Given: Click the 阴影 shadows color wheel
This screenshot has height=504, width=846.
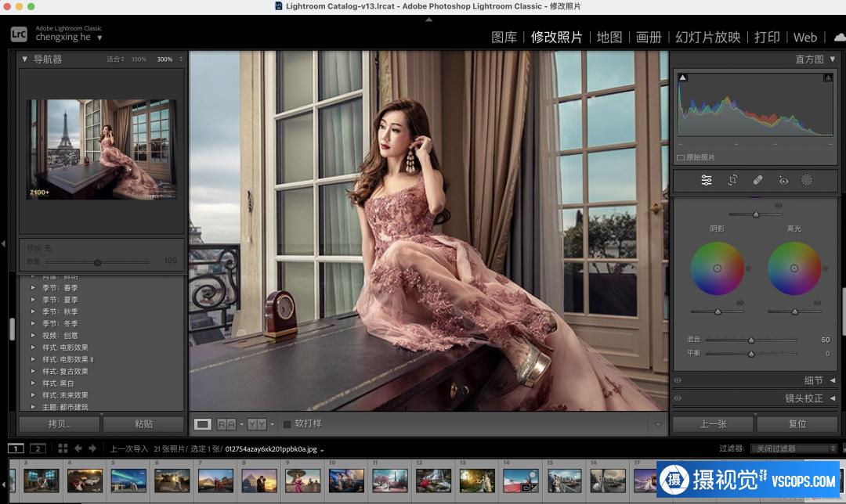Looking at the screenshot, I should (x=717, y=268).
